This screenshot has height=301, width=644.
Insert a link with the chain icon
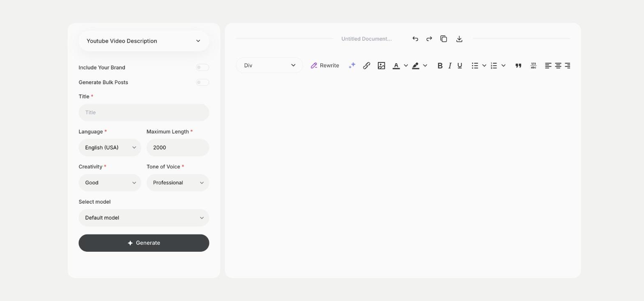[366, 66]
